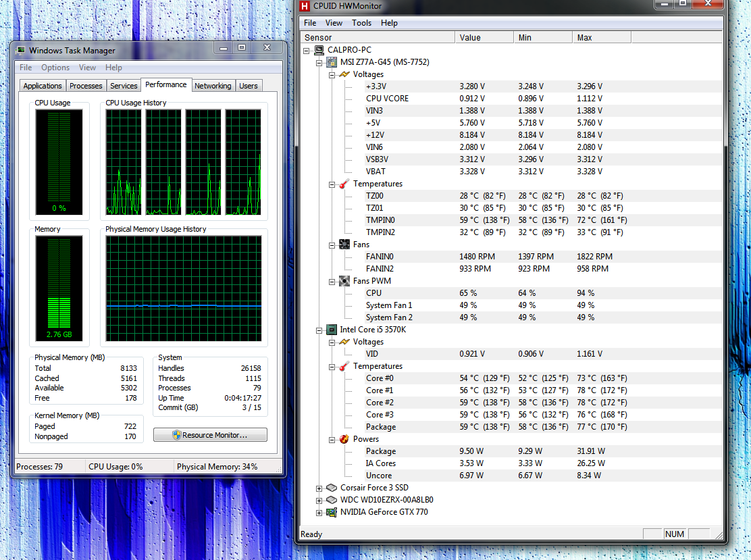751x560 pixels.
Task: Click the Intel Core i5 3570K chip icon
Action: 332,330
